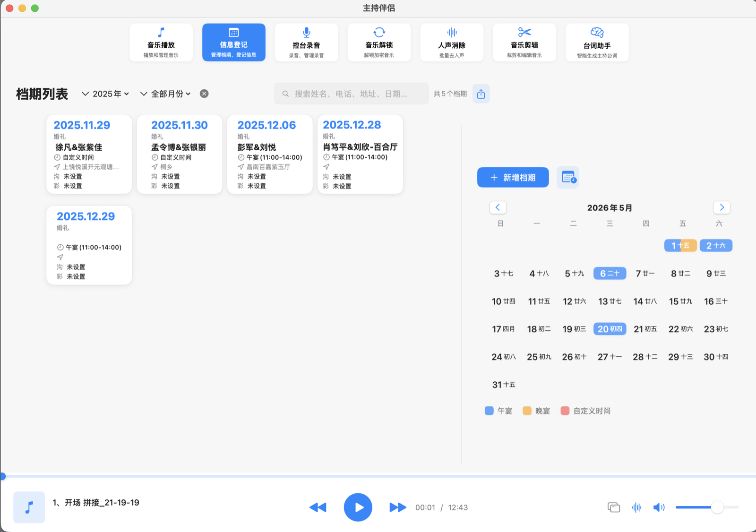Select May 25 on the calendar

(539, 357)
